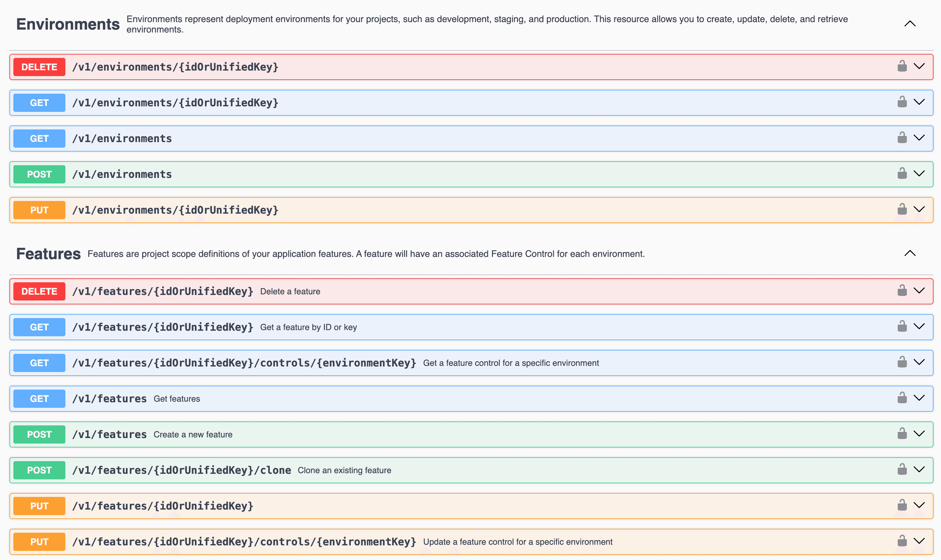Viewport: 941px width, 560px height.
Task: Click the lock icon on PUT /v1/environments/{idOrUnifiedKey}
Action: (x=902, y=209)
